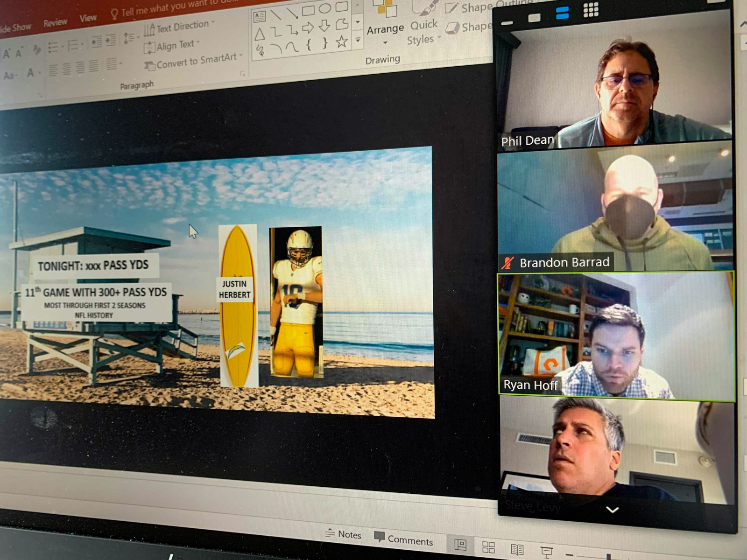Decrease the list indent level

(x=96, y=42)
